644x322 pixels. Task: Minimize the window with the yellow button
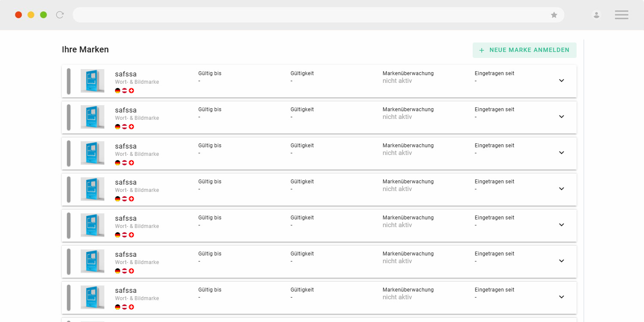tap(31, 15)
